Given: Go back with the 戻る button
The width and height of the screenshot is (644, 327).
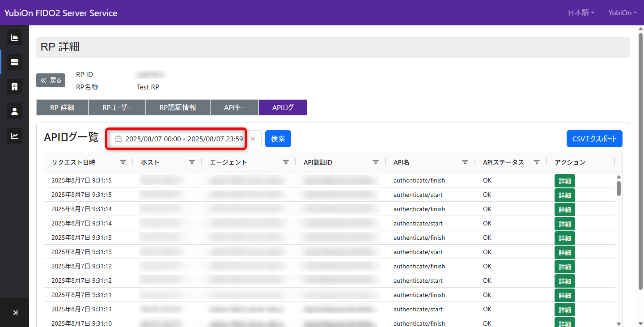Looking at the screenshot, I should pos(51,81).
